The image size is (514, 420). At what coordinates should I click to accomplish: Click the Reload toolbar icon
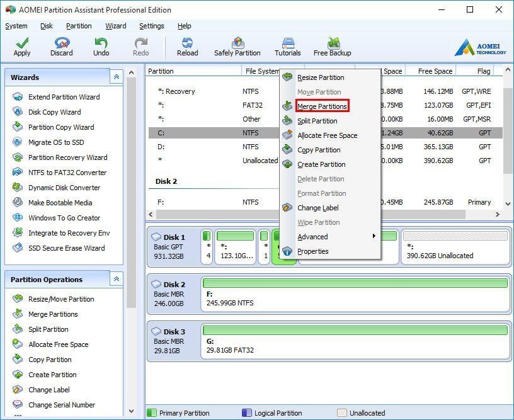pyautogui.click(x=188, y=47)
